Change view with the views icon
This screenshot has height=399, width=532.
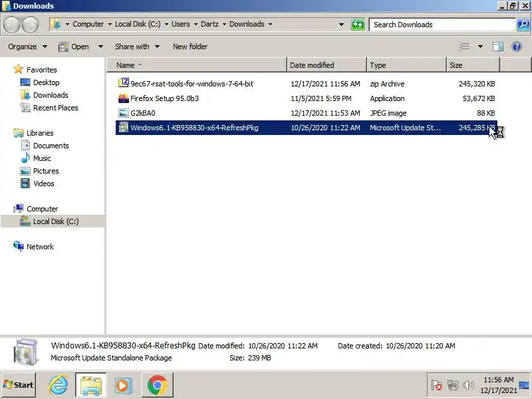coord(464,47)
